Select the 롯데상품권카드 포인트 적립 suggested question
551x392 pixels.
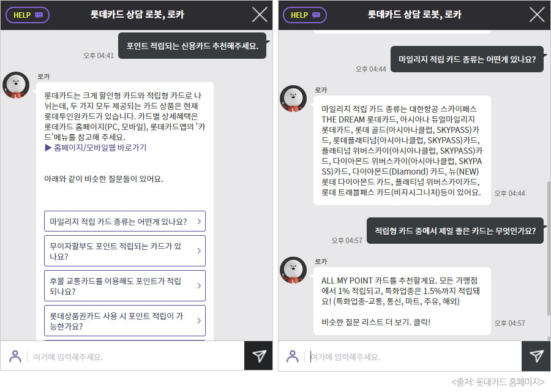tap(125, 320)
